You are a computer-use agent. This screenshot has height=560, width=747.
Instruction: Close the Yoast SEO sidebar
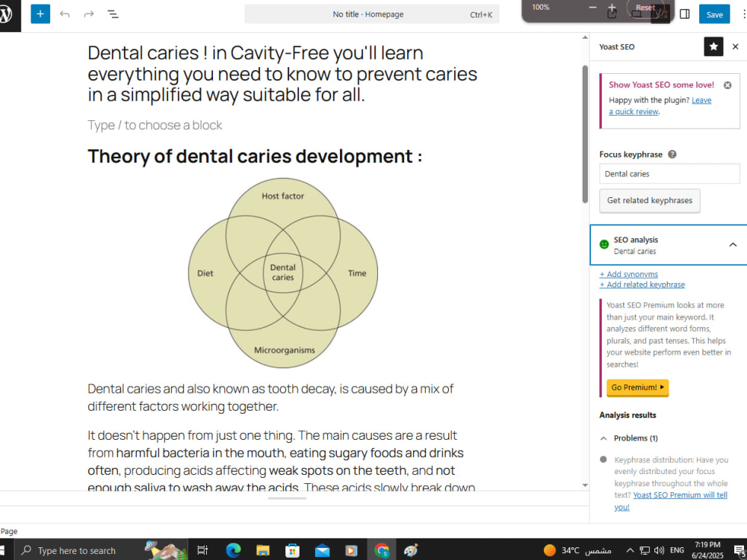736,46
